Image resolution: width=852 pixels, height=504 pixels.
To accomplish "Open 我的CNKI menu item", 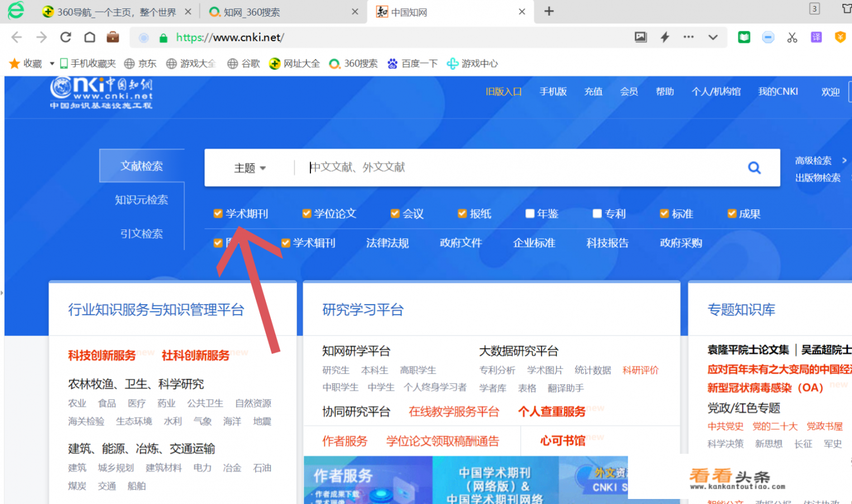I will (x=778, y=92).
